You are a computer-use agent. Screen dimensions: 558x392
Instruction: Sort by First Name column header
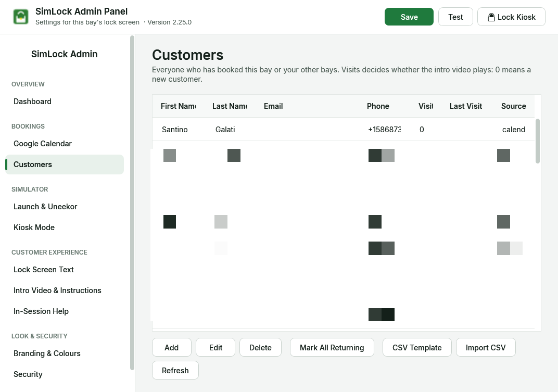pos(179,106)
